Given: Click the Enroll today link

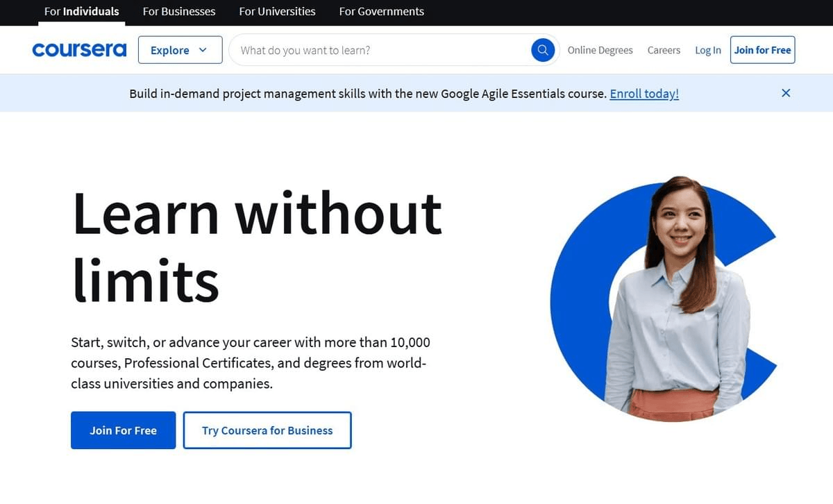Looking at the screenshot, I should point(643,93).
